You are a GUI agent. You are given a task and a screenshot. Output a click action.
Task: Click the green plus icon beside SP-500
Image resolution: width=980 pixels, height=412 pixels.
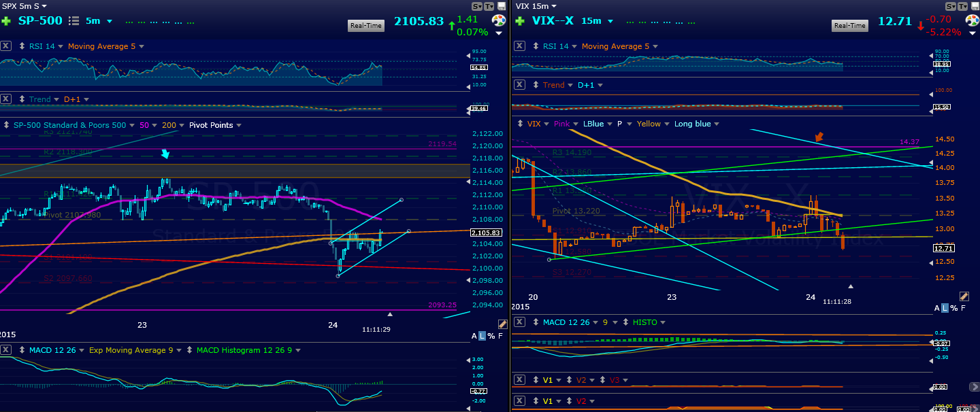[x=7, y=20]
